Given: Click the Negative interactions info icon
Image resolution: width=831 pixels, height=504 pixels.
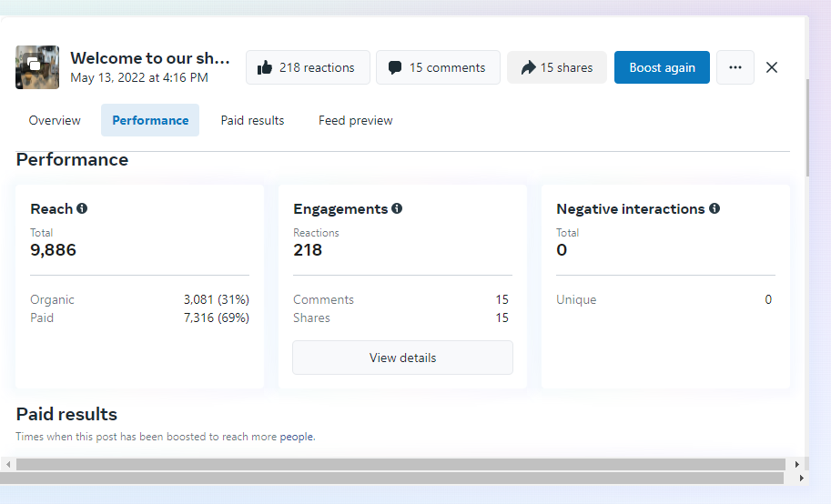Looking at the screenshot, I should (x=714, y=208).
